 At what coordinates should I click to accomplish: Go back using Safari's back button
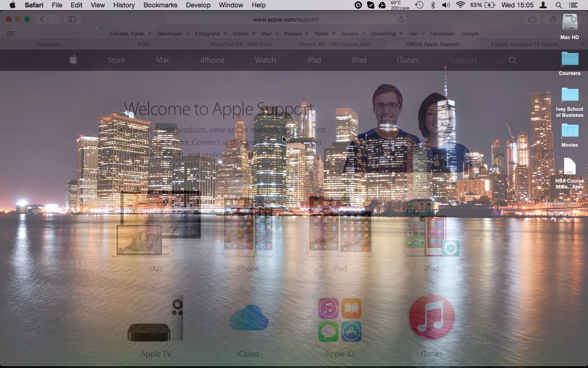(41, 19)
